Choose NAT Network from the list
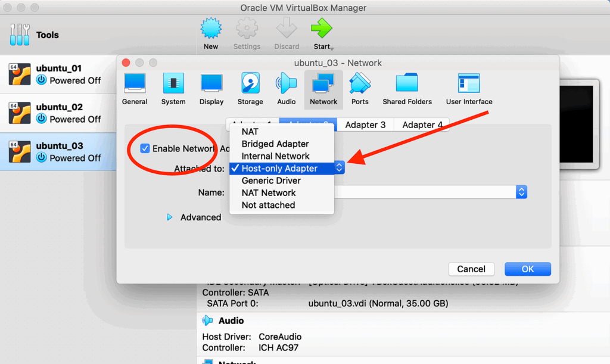Viewport: 610px width, 364px height. point(282,193)
